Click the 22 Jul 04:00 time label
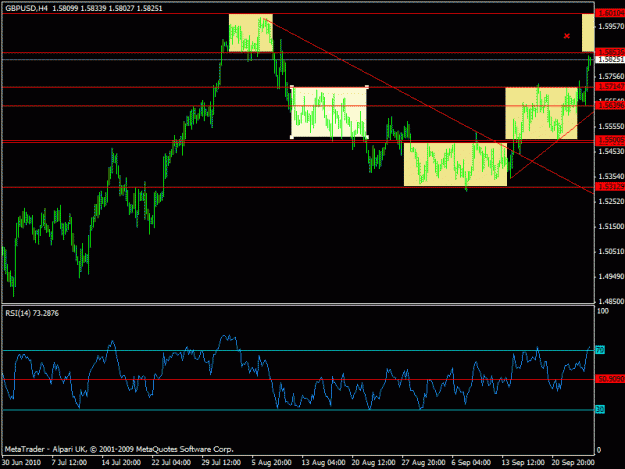The image size is (625, 469). [x=171, y=463]
